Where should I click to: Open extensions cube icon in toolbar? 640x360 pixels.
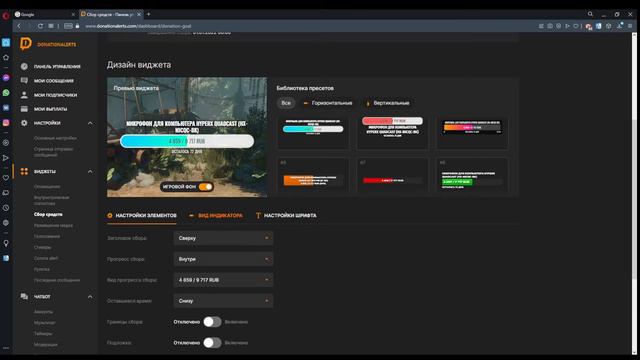point(608,26)
